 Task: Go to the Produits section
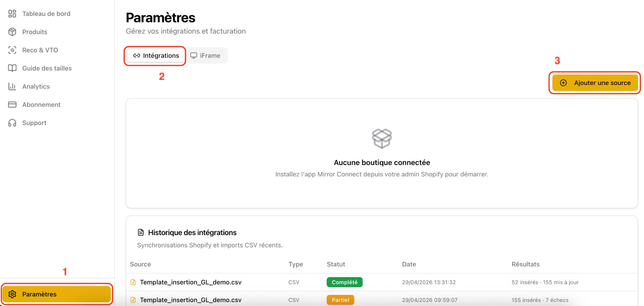57,32
